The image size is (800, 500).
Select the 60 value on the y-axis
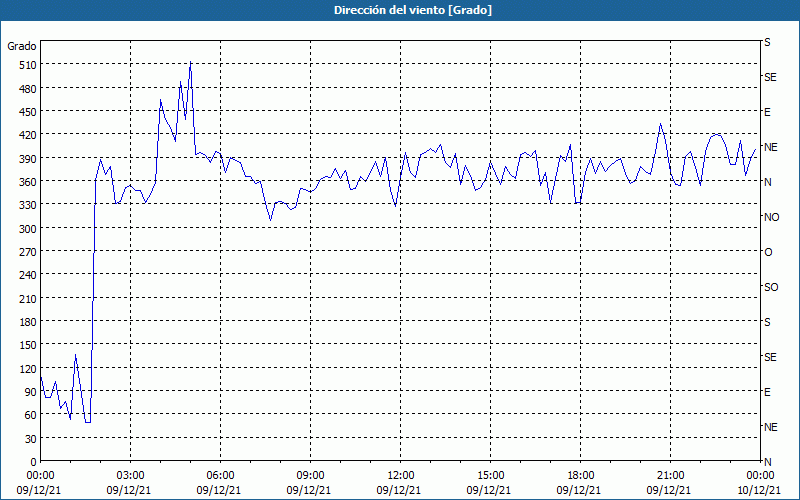coord(31,415)
